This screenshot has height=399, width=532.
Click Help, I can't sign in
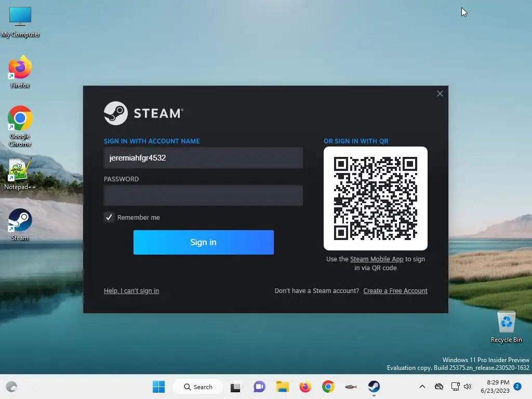click(x=131, y=291)
